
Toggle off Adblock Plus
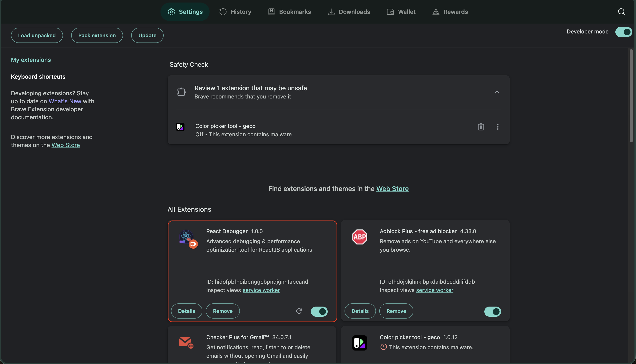(492, 311)
